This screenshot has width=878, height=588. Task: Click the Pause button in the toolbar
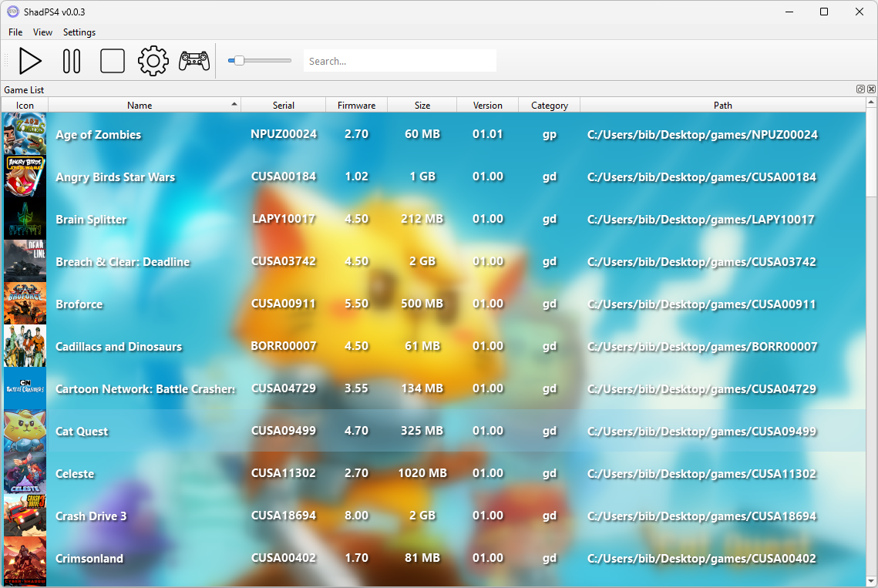click(x=72, y=61)
